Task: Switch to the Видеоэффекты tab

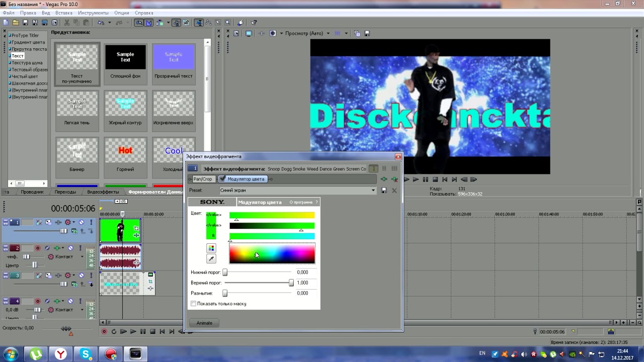Action: [103, 192]
